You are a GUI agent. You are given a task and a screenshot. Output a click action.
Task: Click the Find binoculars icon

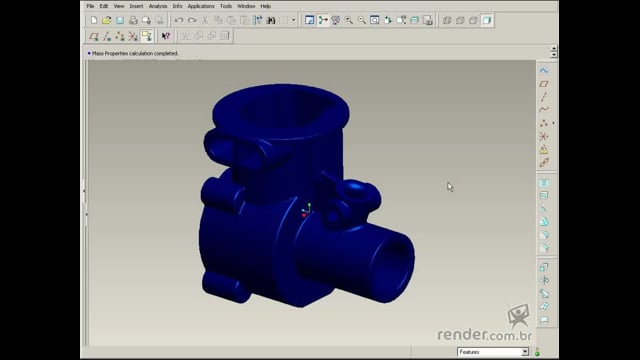point(271,20)
